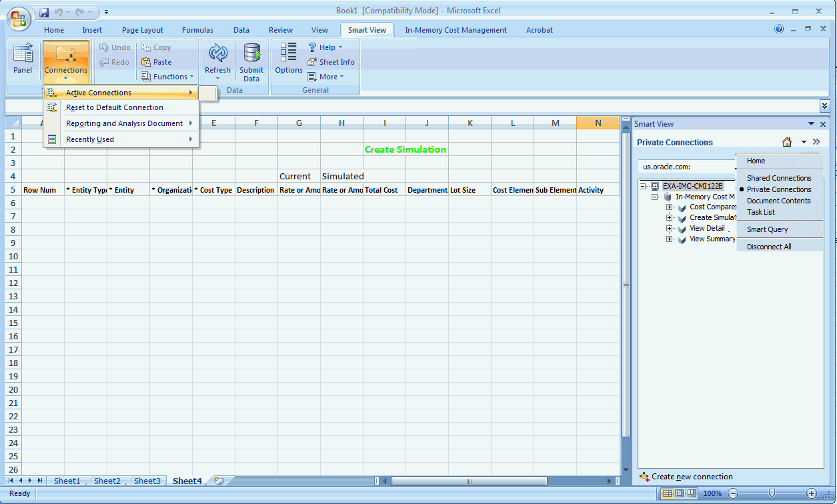Screen dimensions: 837x504
Task: Expand the View Summary tree node
Action: tap(670, 239)
